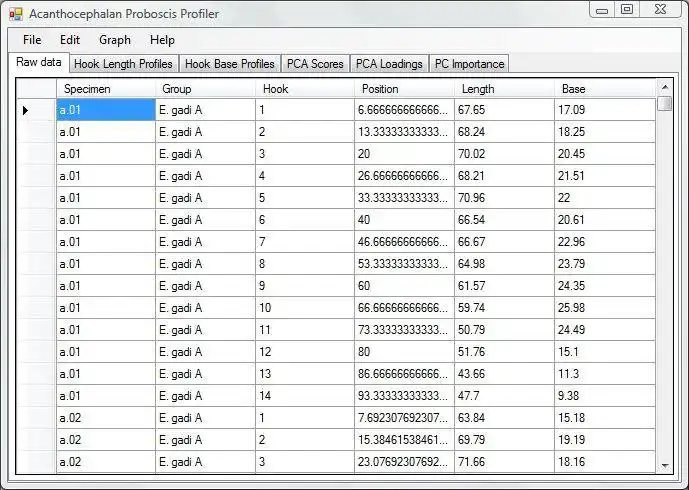Maximize the Proboscis Profiler window
689x490 pixels.
627,9
